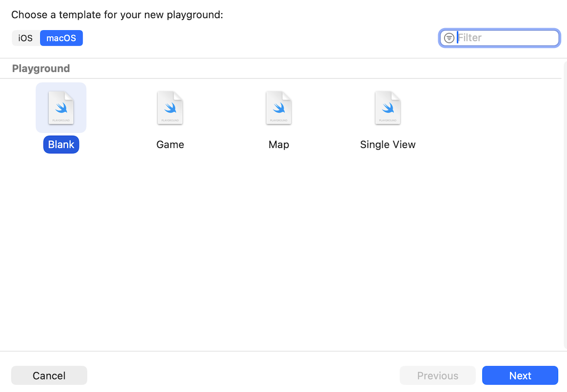This screenshot has height=392, width=567.
Task: Click the Cancel button
Action: 49,376
